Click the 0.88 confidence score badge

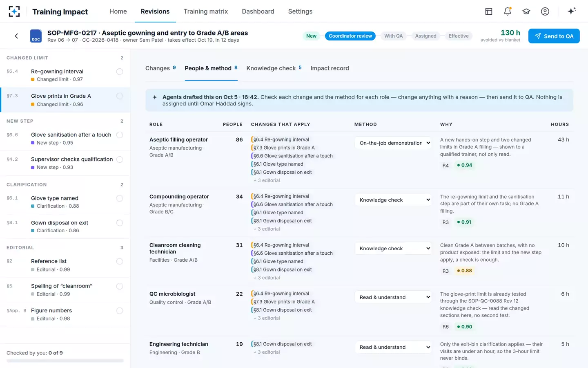(x=464, y=271)
